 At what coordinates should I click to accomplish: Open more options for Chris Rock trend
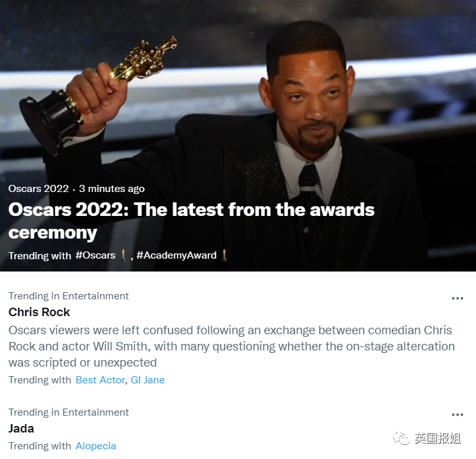pyautogui.click(x=457, y=298)
